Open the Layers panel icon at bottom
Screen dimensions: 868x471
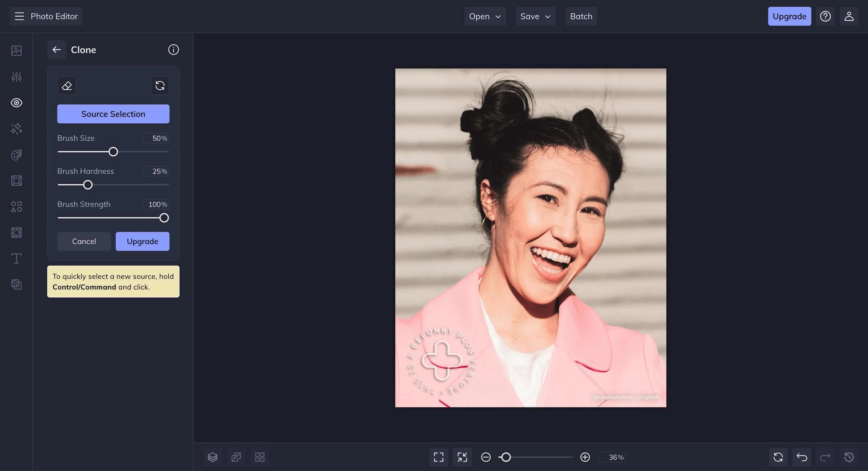(x=212, y=457)
